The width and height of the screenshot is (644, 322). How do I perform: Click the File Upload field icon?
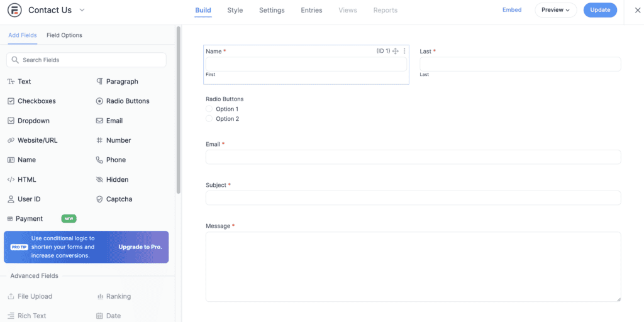point(11,296)
